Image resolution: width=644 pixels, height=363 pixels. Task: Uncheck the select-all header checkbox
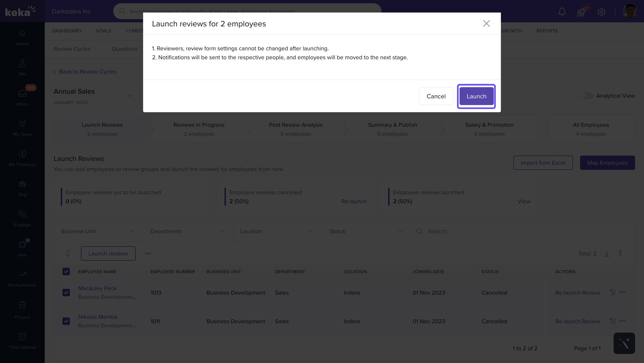pos(66,272)
